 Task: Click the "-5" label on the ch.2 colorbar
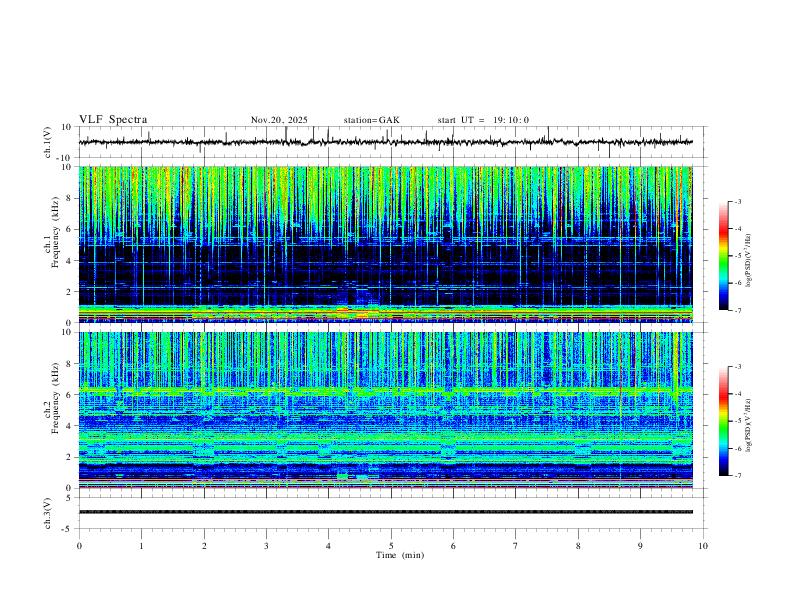coord(737,421)
